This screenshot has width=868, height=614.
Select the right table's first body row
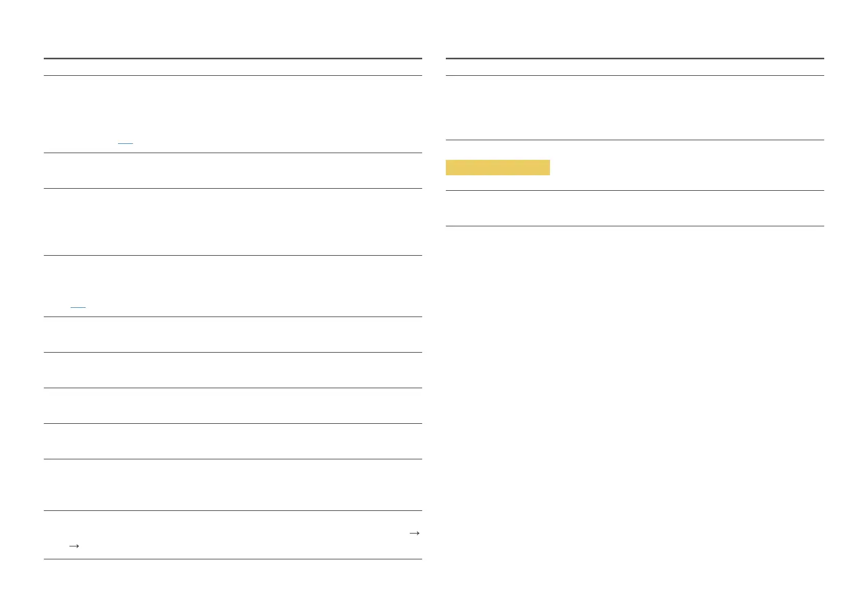click(x=635, y=108)
